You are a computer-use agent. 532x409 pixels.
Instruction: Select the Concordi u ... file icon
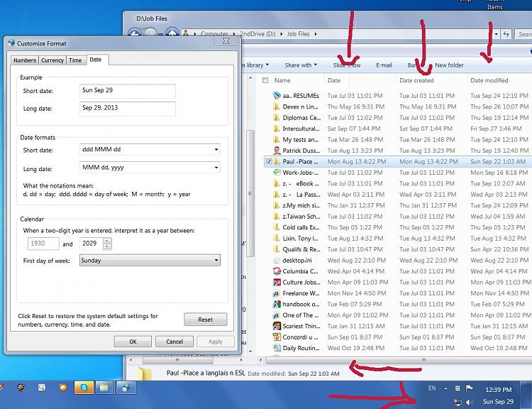[x=277, y=337]
